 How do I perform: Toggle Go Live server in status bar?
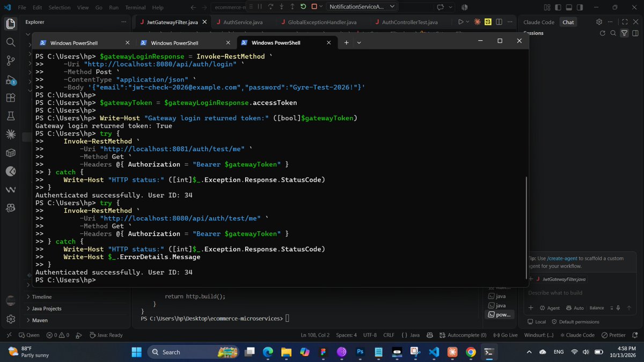[505, 335]
